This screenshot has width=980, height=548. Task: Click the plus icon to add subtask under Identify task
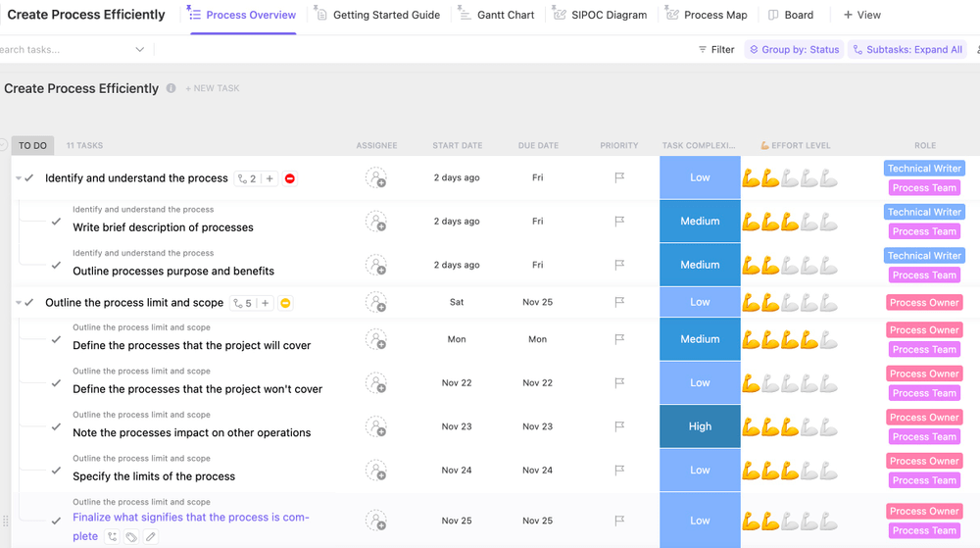pos(269,178)
